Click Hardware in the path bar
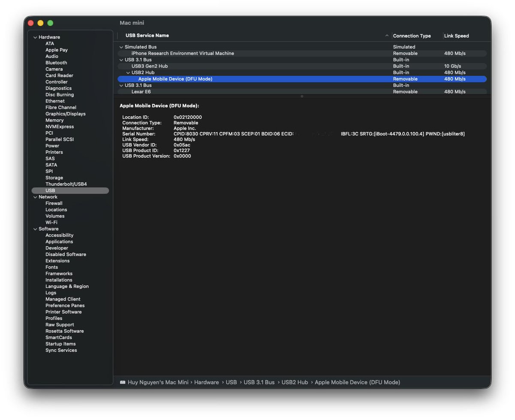This screenshot has width=515, height=420. (206, 382)
